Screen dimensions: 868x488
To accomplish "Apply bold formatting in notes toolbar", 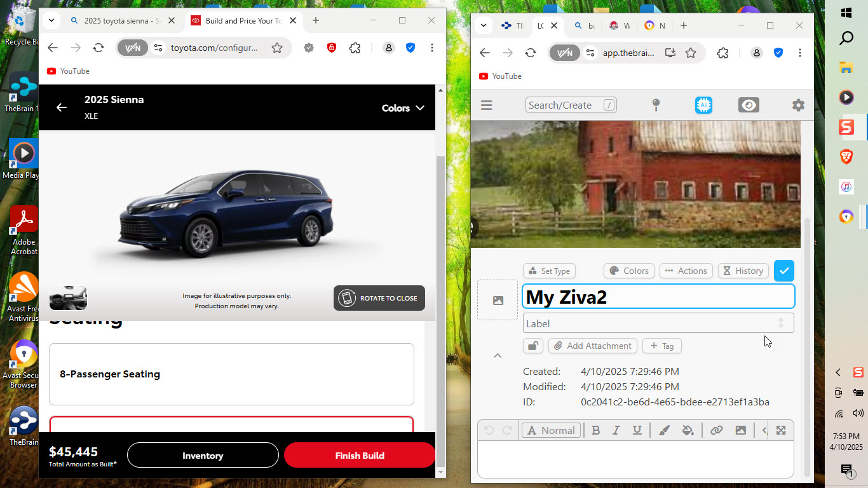I will 596,430.
